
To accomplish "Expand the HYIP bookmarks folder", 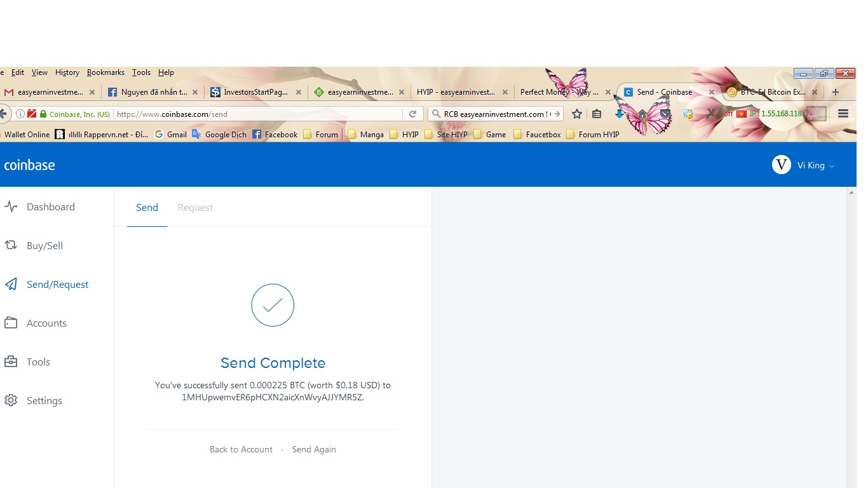I will [x=404, y=134].
